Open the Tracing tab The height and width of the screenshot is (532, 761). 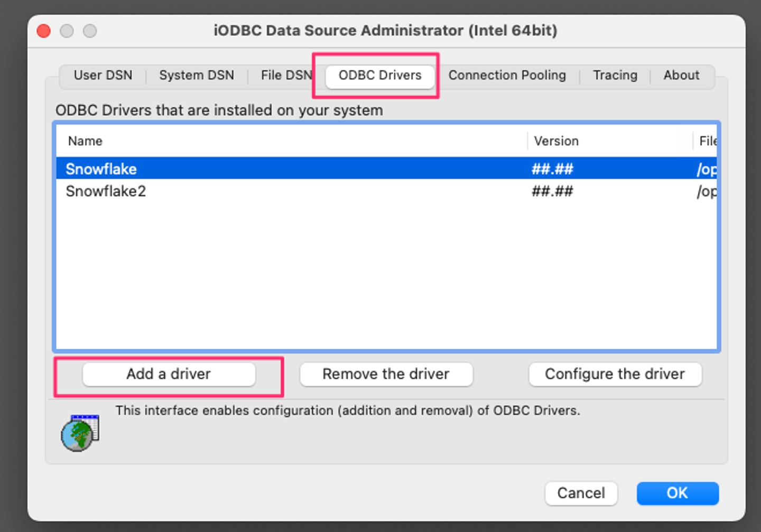[615, 76]
